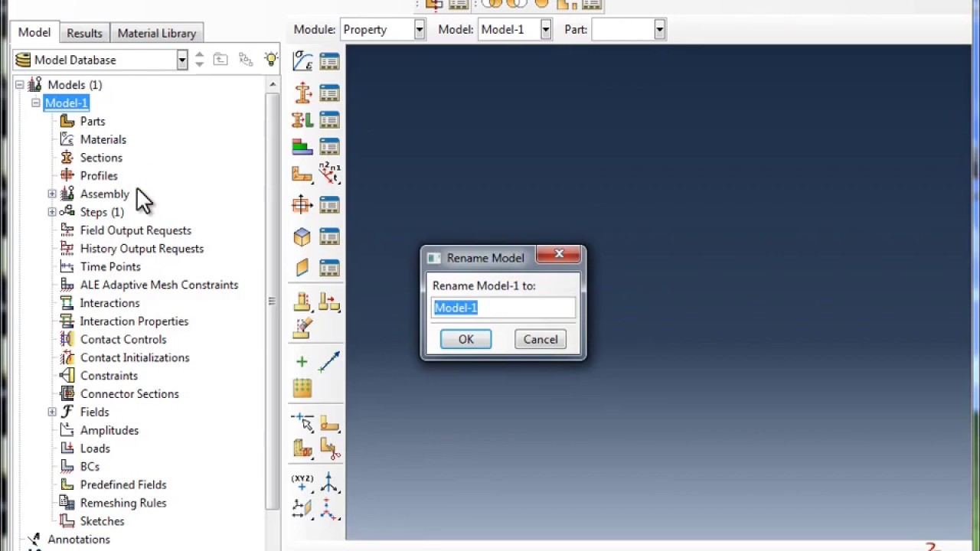Open the Stringer Manager icon
The width and height of the screenshot is (980, 551).
click(329, 268)
